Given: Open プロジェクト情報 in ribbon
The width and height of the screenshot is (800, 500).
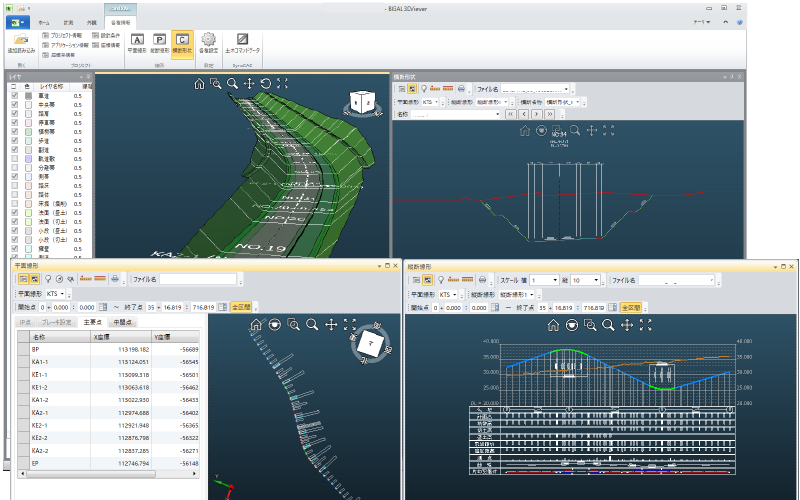Looking at the screenshot, I should click(62, 35).
